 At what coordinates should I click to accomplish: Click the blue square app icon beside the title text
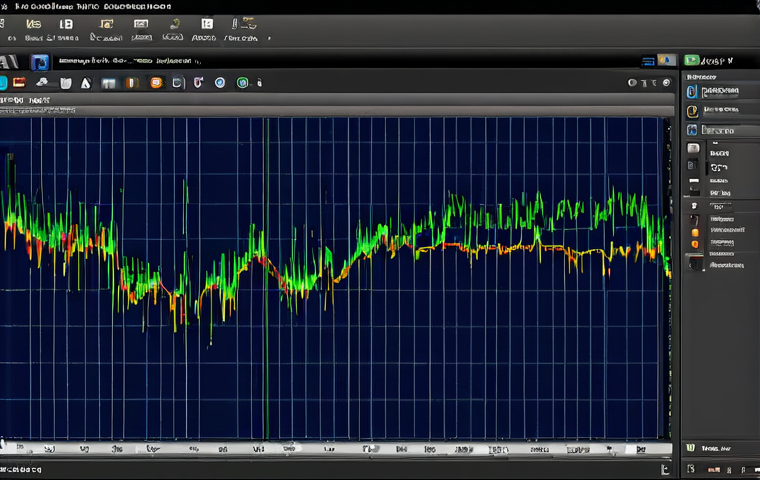pyautogui.click(x=40, y=62)
